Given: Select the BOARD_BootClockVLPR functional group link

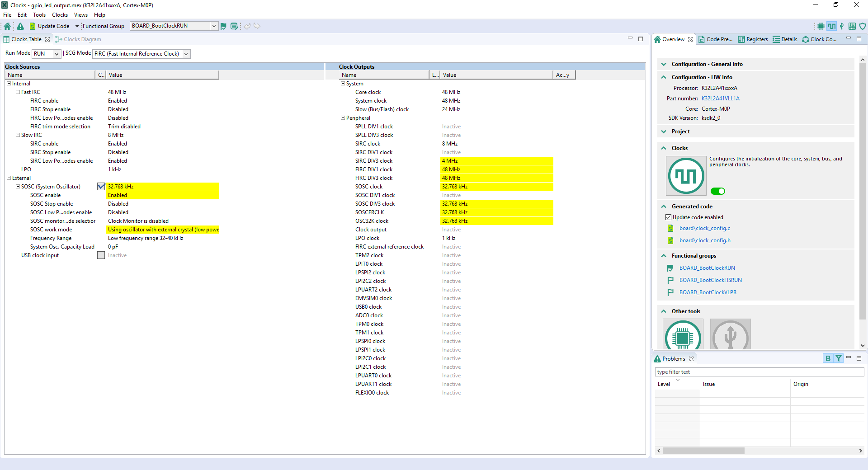Looking at the screenshot, I should (708, 292).
